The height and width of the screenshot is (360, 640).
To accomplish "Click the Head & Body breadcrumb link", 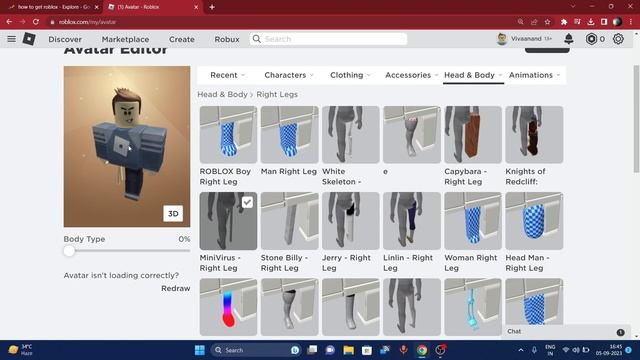I will [x=222, y=94].
